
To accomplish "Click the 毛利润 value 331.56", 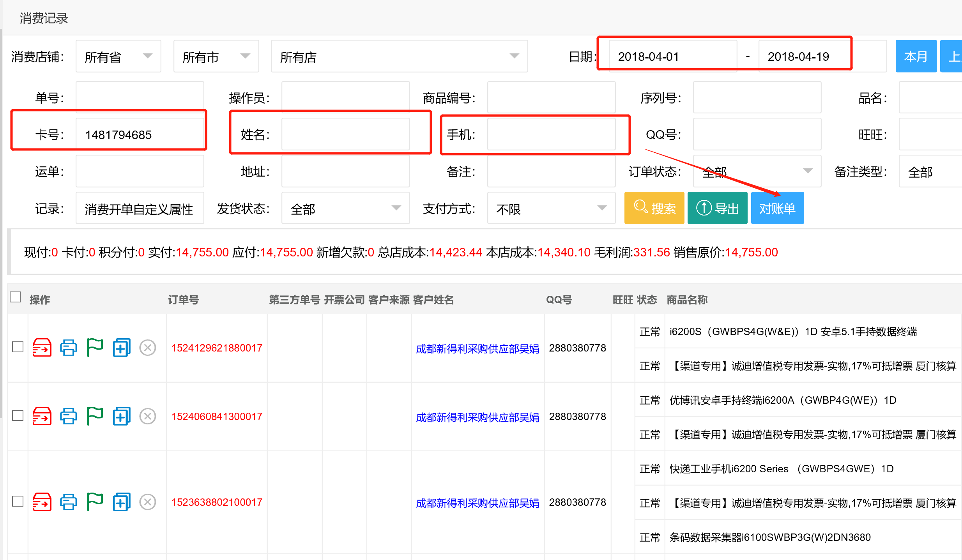I will [652, 252].
